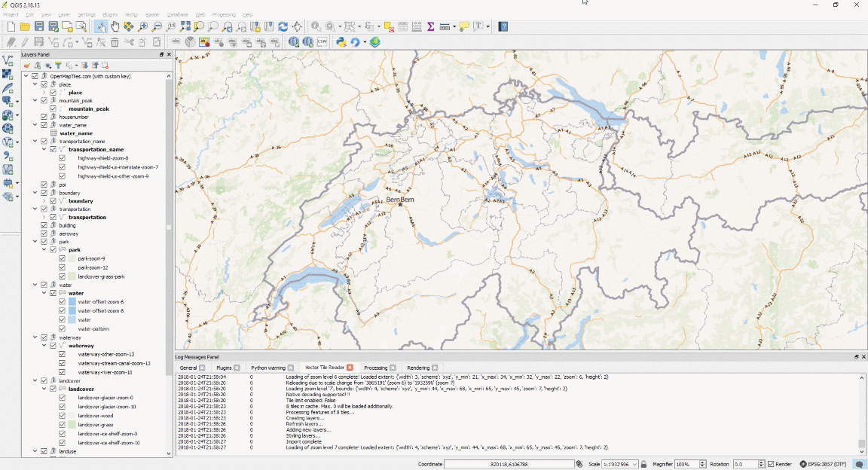Click the Map Tips speech bubble icon
The width and height of the screenshot is (868, 470).
464,26
